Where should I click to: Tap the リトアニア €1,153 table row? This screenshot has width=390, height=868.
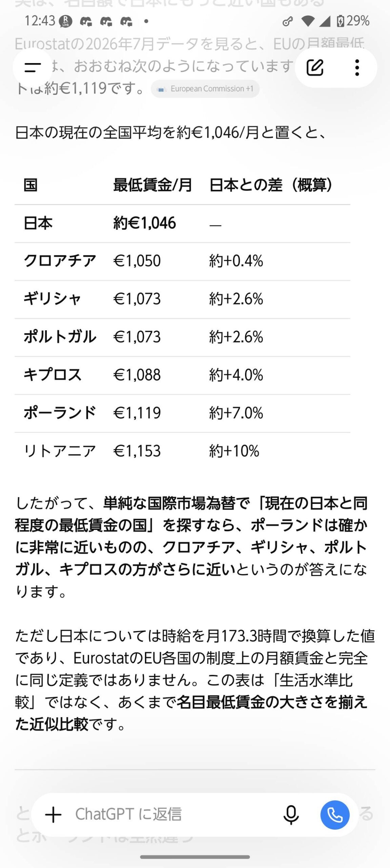[182, 451]
